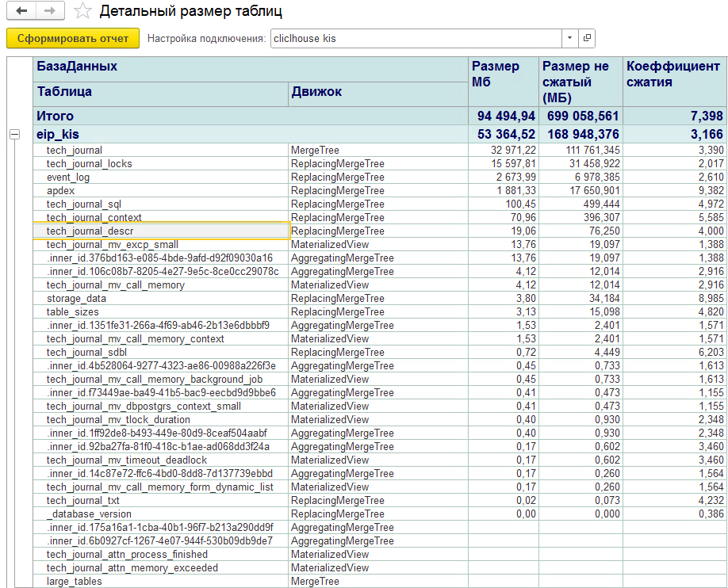Image resolution: width=728 pixels, height=588 pixels.
Task: Click the Движок column header
Action: click(316, 92)
